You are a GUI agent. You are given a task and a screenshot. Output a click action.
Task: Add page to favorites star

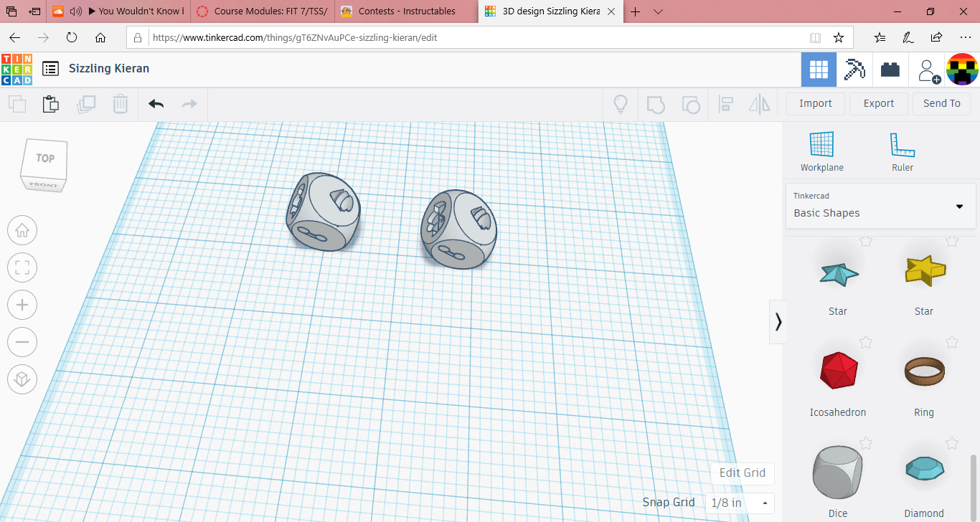point(838,38)
